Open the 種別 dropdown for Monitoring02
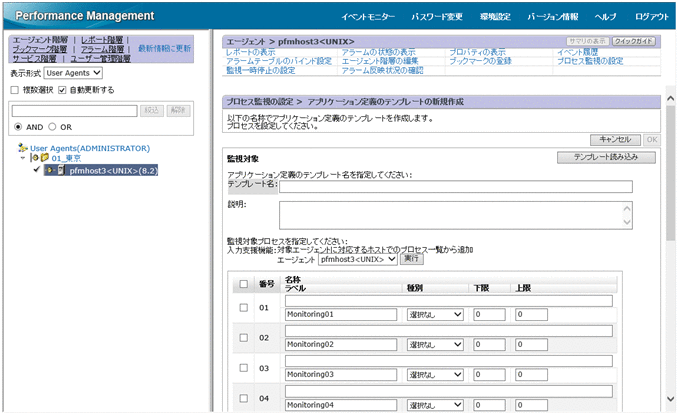680x416 pixels. pyautogui.click(x=435, y=345)
